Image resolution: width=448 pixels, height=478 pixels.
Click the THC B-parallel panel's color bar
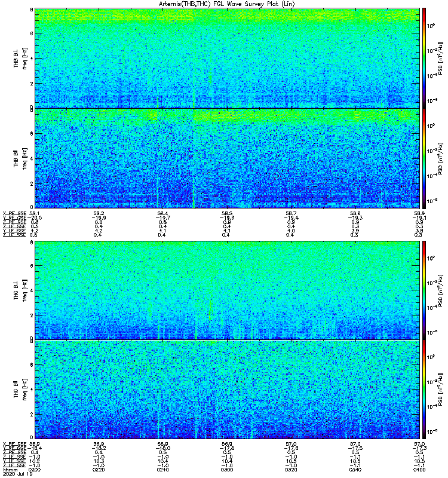424,390
